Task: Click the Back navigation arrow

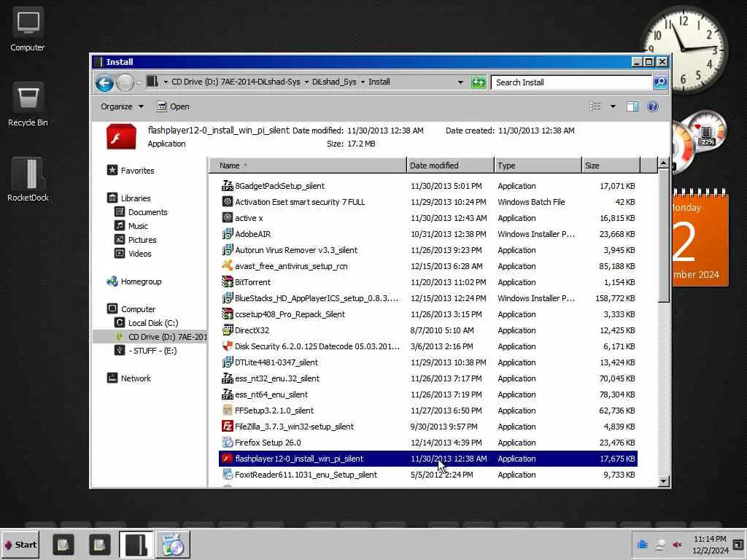Action: tap(104, 83)
